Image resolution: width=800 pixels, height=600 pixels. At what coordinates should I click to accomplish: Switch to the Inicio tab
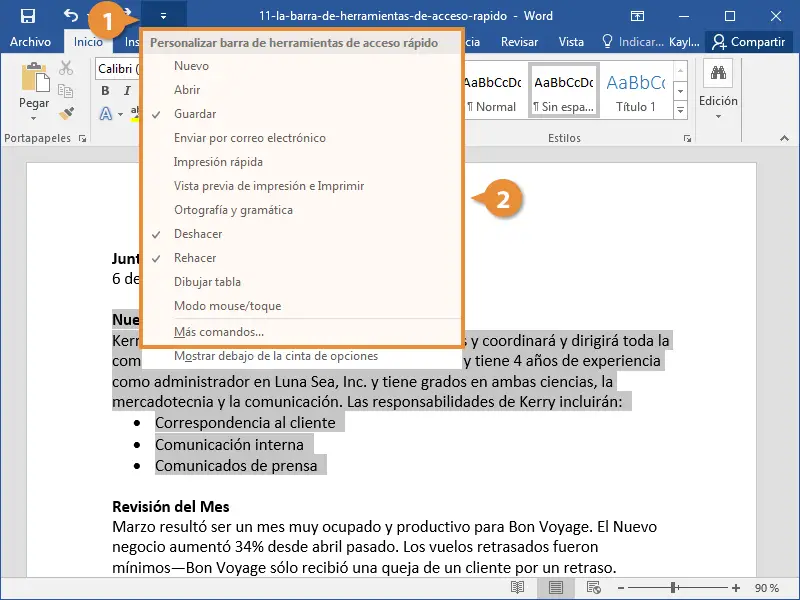pyautogui.click(x=88, y=42)
